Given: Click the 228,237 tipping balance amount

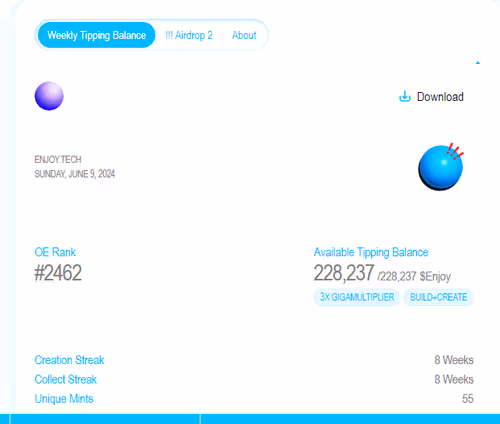Looking at the screenshot, I should [x=344, y=273].
